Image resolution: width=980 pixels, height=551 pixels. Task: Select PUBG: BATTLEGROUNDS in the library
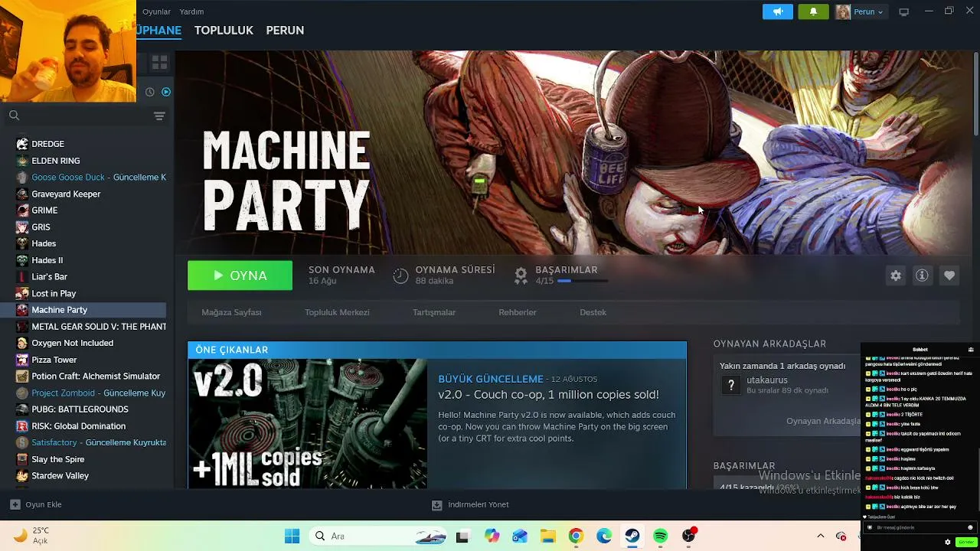click(x=80, y=409)
